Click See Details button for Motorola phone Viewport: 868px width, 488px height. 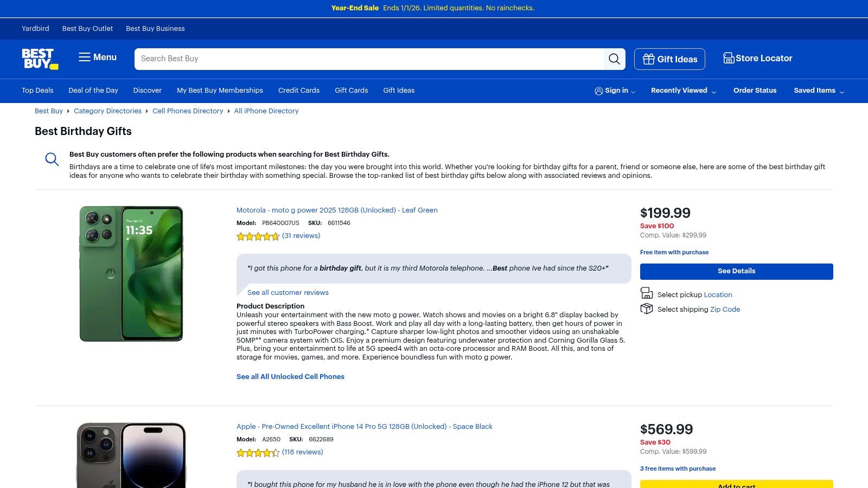(x=737, y=272)
